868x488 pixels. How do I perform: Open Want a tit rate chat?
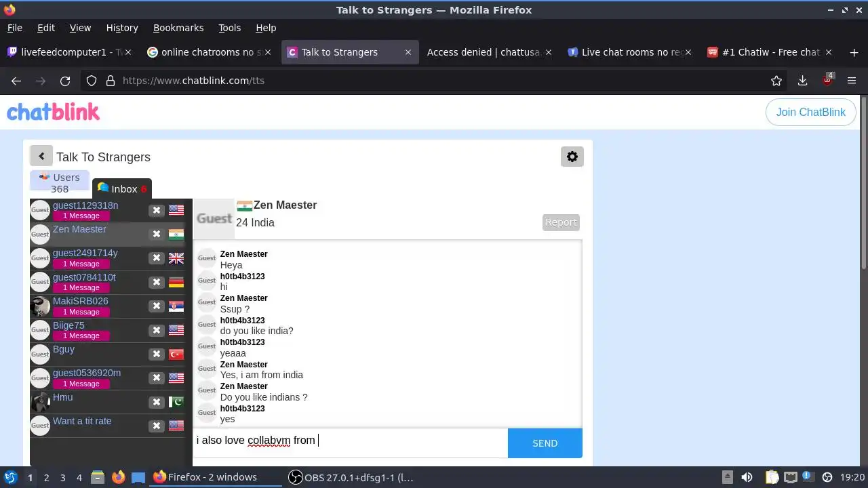82,421
